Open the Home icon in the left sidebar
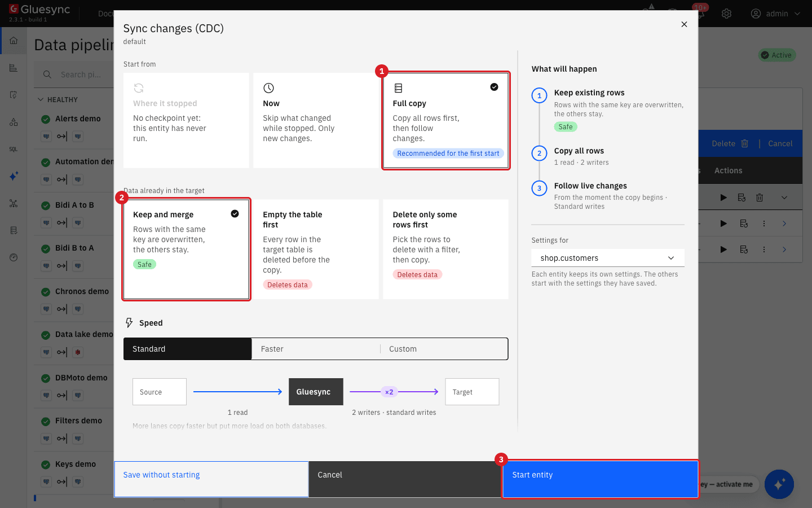812x508 pixels. click(14, 41)
